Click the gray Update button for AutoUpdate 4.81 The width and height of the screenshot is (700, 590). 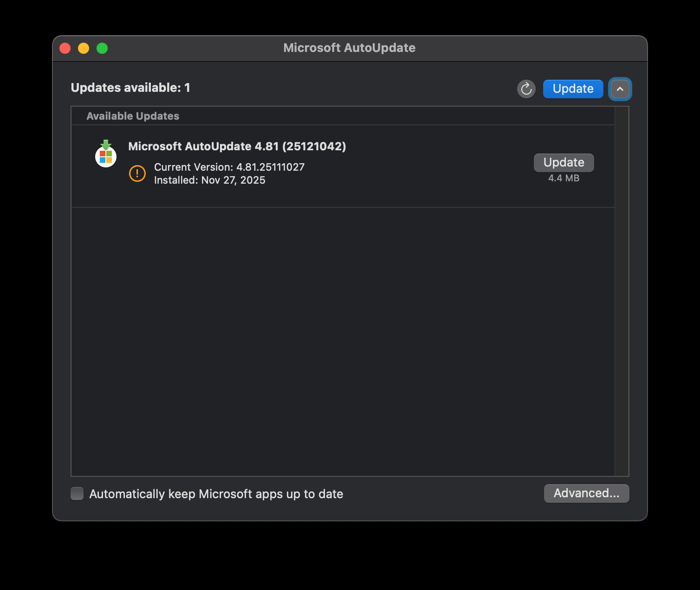564,162
